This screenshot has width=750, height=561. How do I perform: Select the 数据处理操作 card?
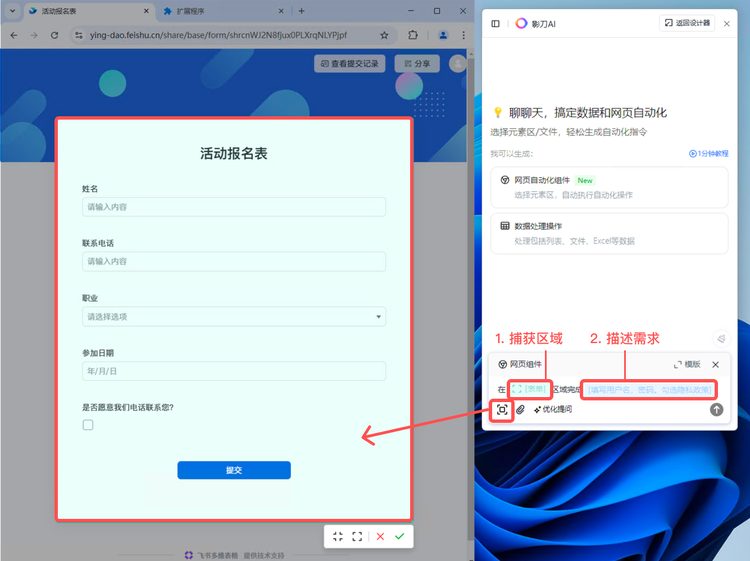coord(609,233)
